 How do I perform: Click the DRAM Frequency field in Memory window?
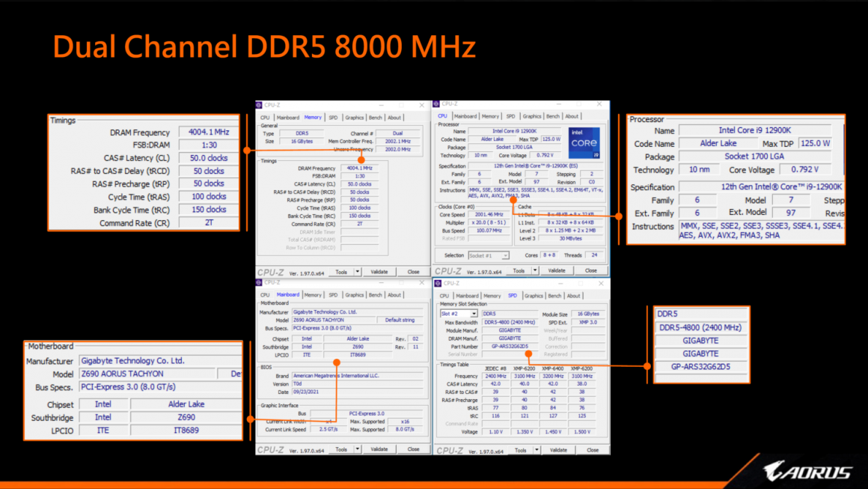click(359, 168)
